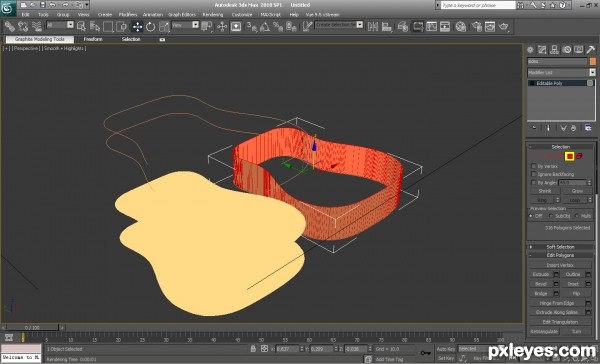Viewport: 600px width, 364px height.
Task: Click the Select Object tool
Action: (81, 26)
